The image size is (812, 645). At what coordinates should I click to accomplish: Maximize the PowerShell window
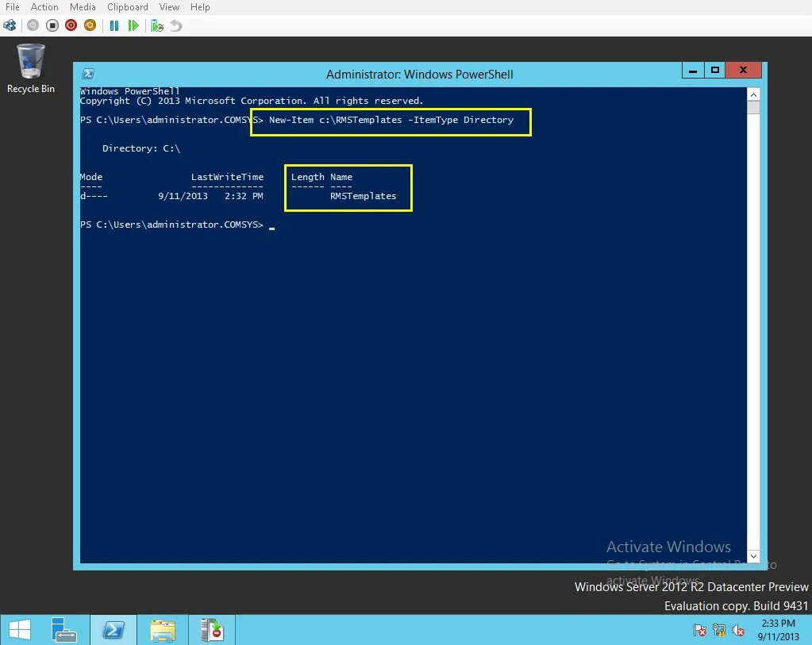click(714, 70)
